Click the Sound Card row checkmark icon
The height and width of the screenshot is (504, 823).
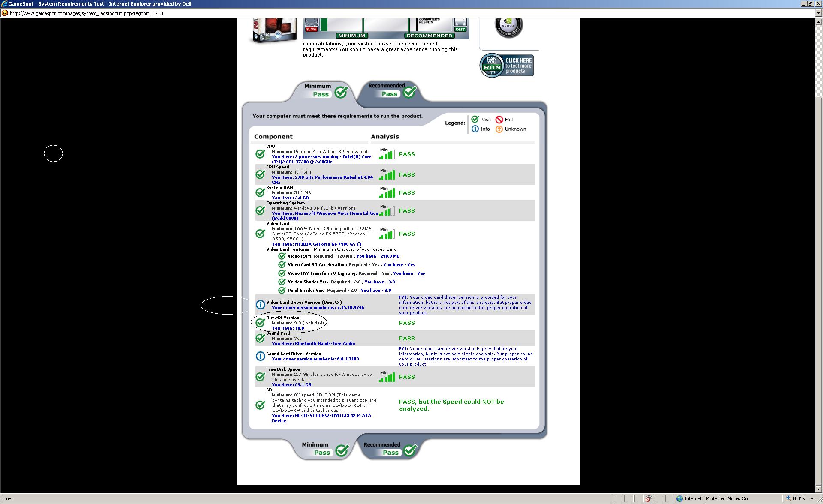[x=260, y=338]
